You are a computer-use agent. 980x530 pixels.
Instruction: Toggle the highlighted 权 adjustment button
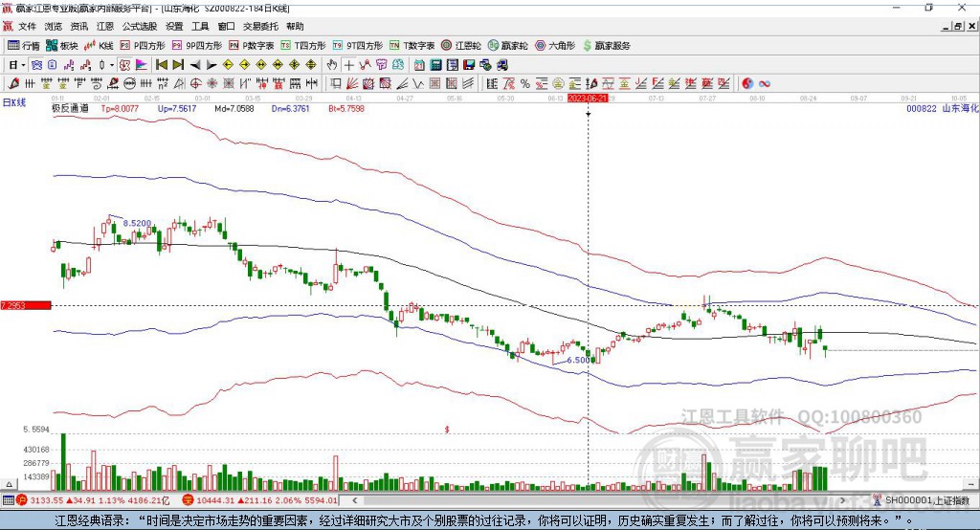(125, 65)
